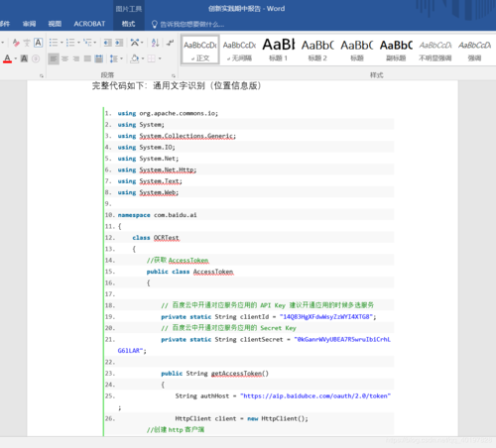The image size is (496, 448).
Task: Open the 视图 ribbon tab
Action: pyautogui.click(x=55, y=24)
